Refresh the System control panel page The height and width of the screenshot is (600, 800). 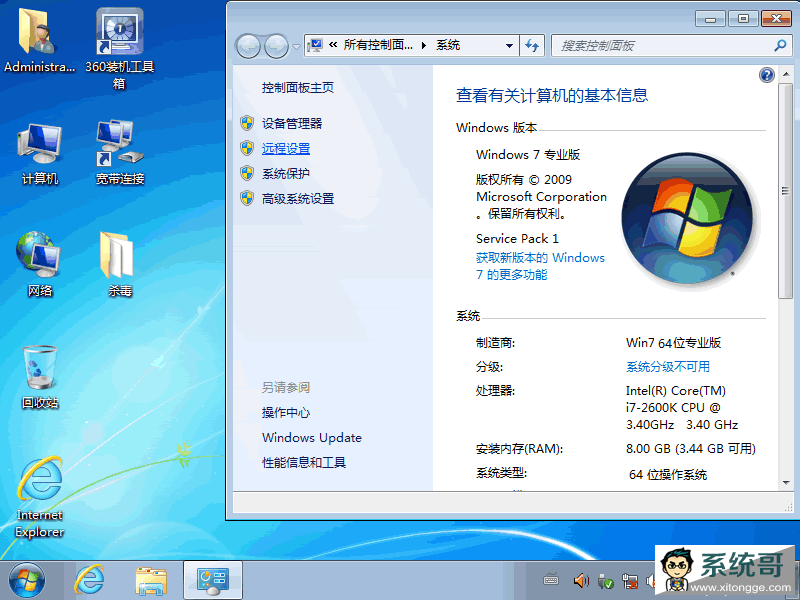pos(532,45)
